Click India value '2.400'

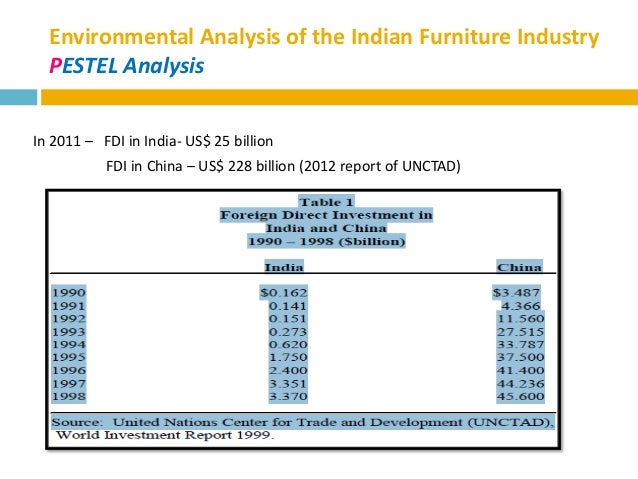coord(288,370)
